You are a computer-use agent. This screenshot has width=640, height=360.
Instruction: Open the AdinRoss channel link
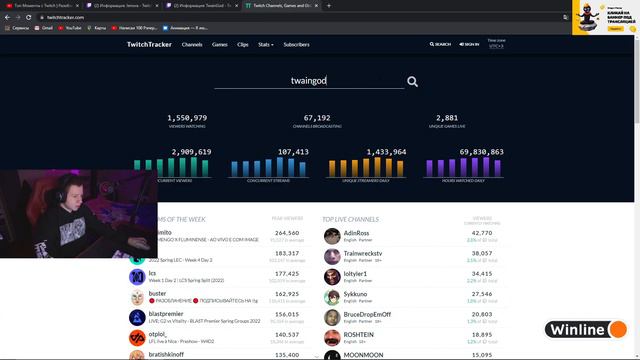coord(356,233)
